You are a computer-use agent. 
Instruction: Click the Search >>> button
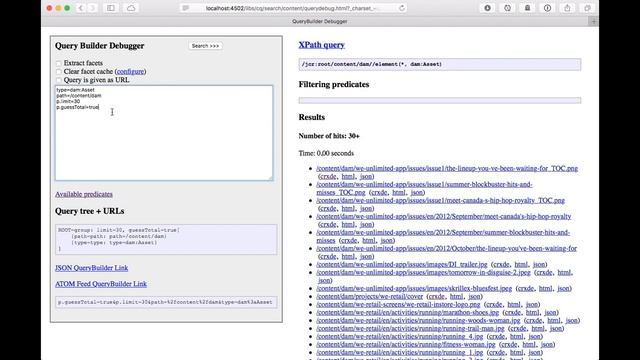pyautogui.click(x=205, y=46)
